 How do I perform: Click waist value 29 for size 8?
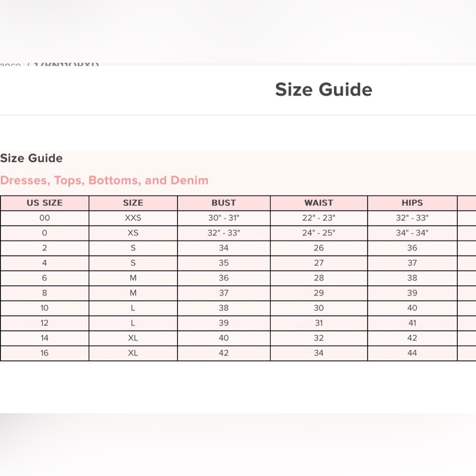tap(318, 293)
